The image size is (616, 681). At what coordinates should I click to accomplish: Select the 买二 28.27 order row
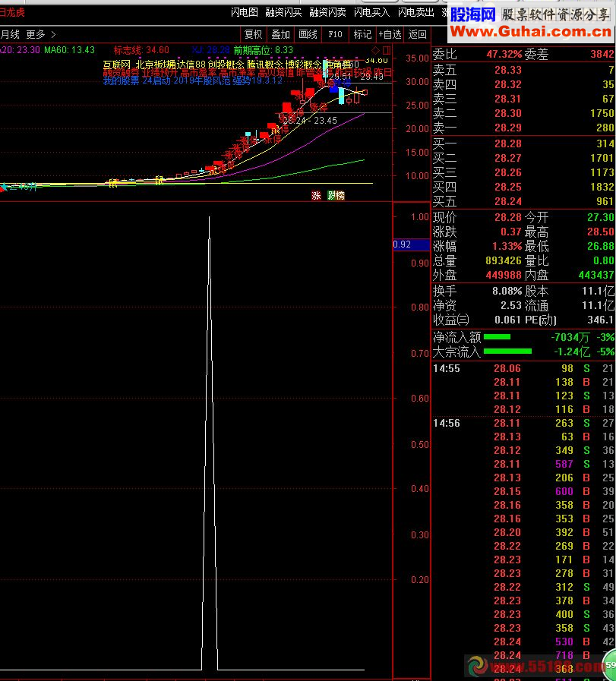coord(523,158)
